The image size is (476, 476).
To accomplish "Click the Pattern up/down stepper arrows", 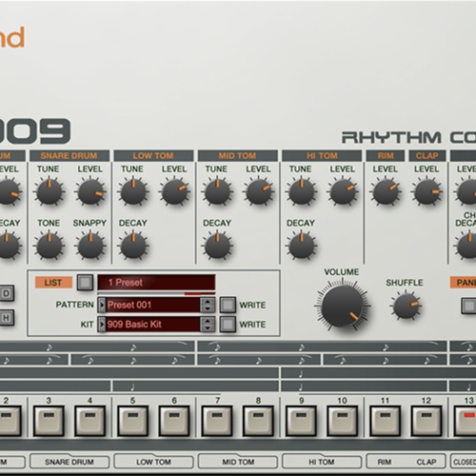I will point(208,305).
